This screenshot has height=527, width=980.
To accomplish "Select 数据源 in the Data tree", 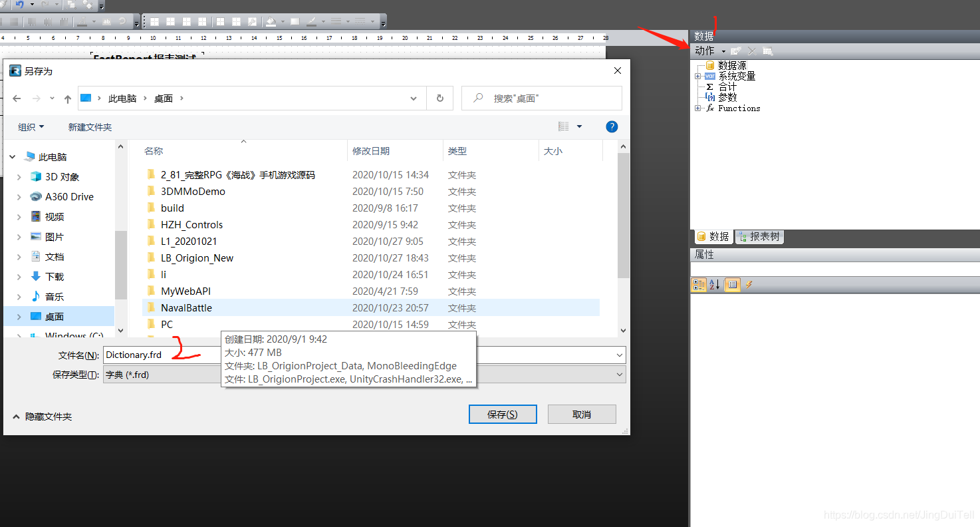I will (732, 65).
